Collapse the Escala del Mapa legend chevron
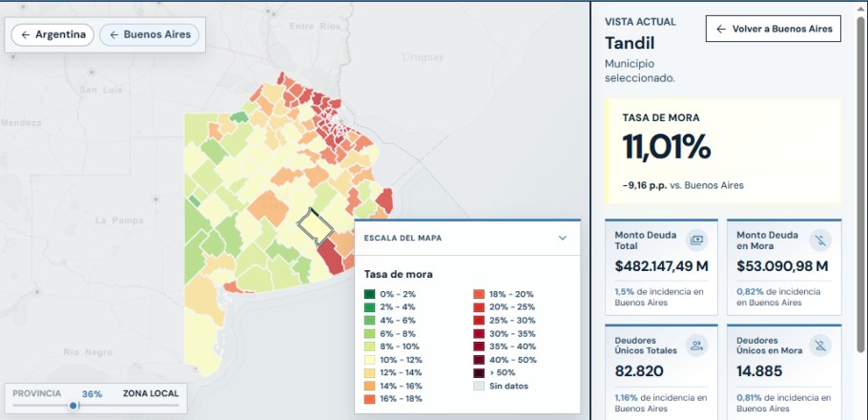This screenshot has width=868, height=420. [563, 238]
